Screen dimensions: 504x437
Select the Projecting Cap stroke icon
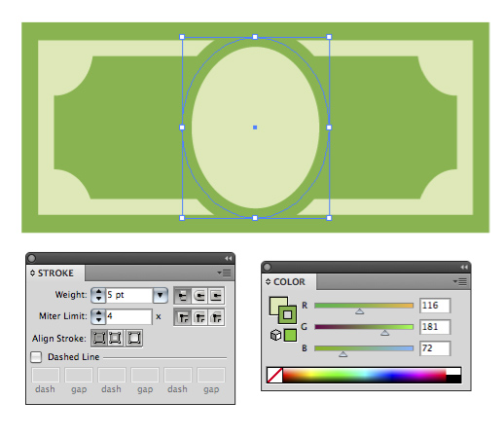coord(216,296)
